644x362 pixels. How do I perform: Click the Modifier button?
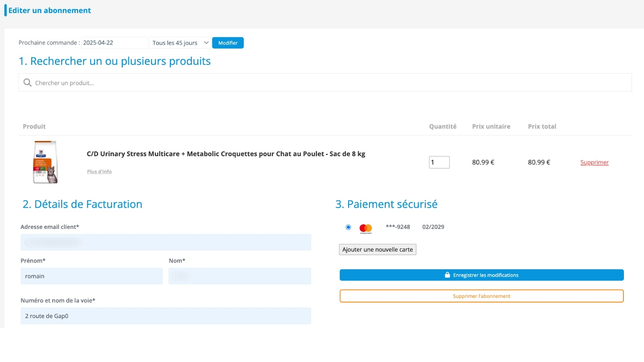(228, 43)
